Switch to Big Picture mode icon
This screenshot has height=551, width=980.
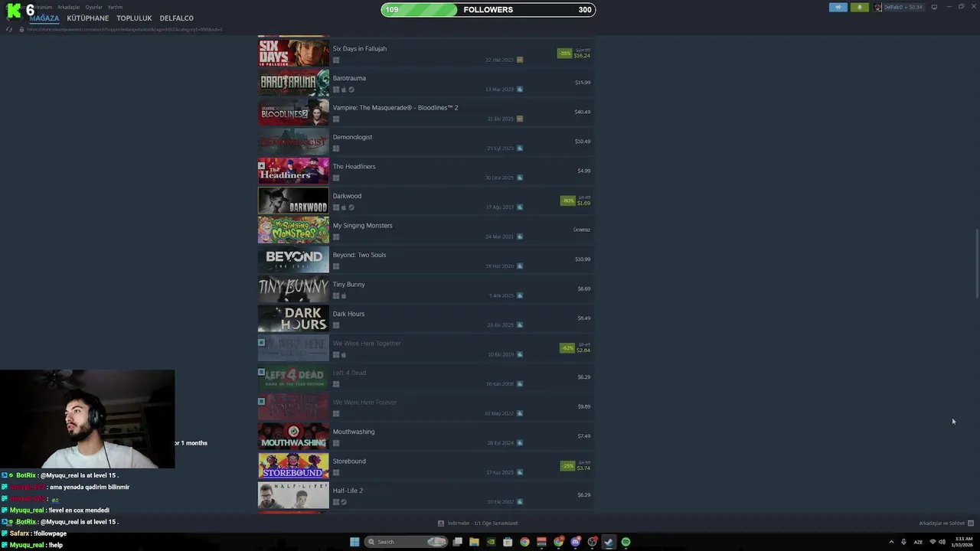pyautogui.click(x=934, y=7)
